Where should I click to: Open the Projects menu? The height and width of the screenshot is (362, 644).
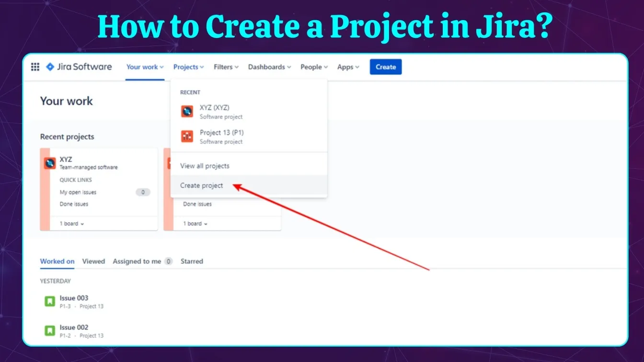189,67
